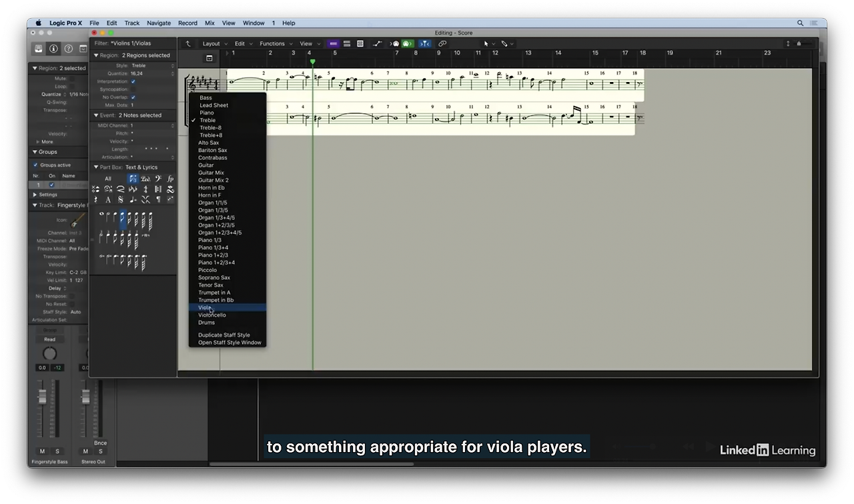Toggle group 1 On checkbox
This screenshot has height=504, width=854.
click(x=51, y=185)
